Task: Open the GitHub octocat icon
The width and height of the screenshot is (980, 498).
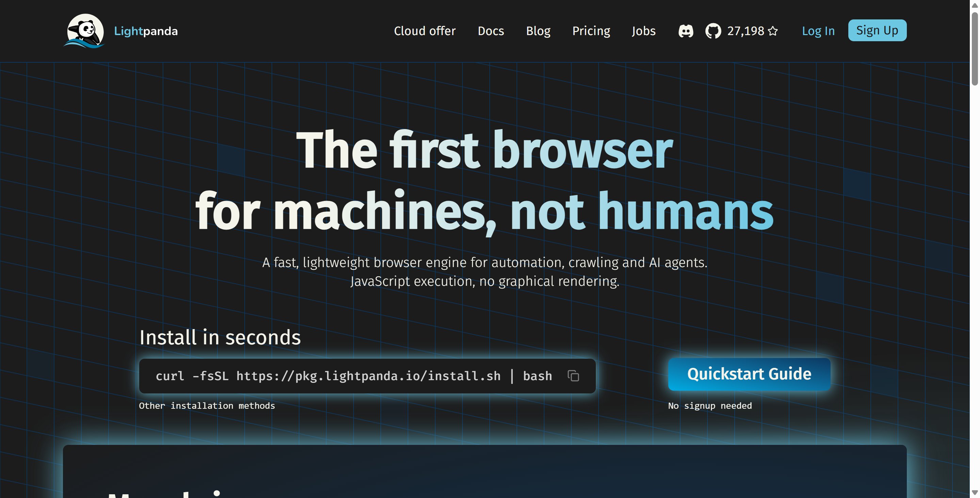Action: pyautogui.click(x=713, y=31)
